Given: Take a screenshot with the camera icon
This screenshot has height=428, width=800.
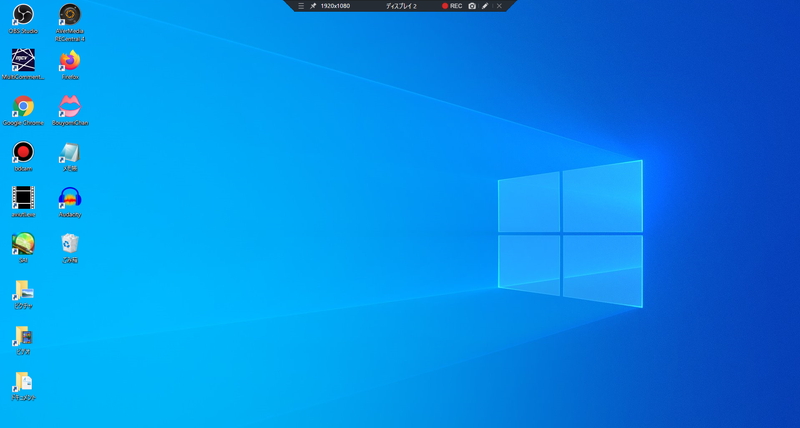Looking at the screenshot, I should (x=472, y=6).
